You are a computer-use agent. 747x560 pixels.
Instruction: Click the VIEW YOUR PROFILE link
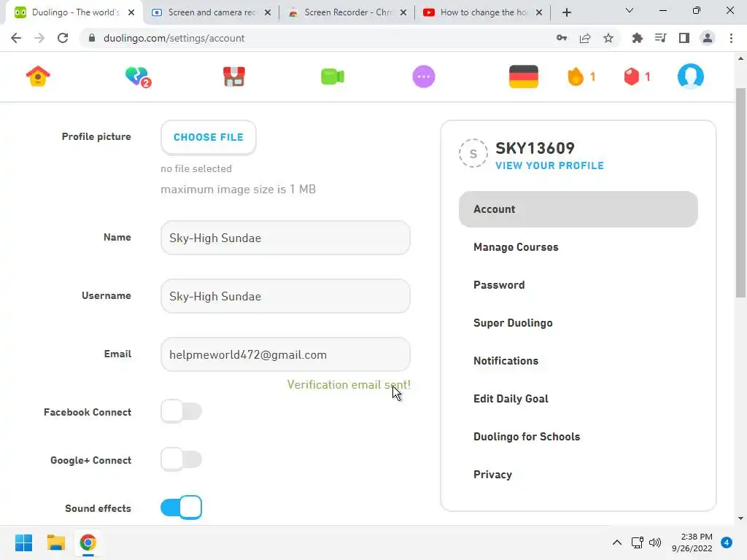550,166
